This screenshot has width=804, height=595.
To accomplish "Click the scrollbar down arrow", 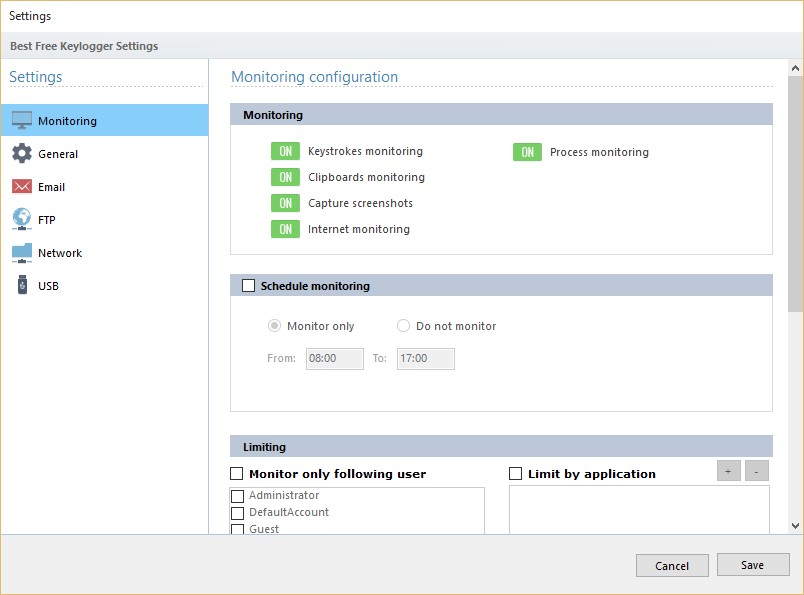I will [796, 525].
